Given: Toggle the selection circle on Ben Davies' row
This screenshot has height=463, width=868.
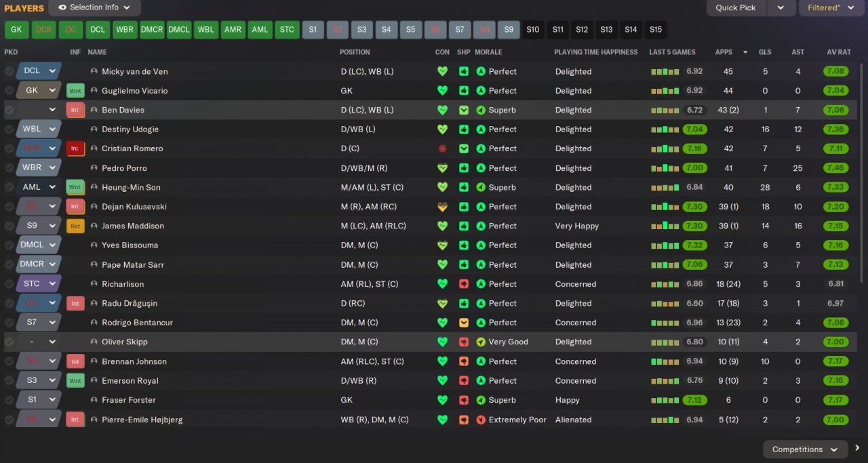Looking at the screenshot, I should (x=9, y=110).
